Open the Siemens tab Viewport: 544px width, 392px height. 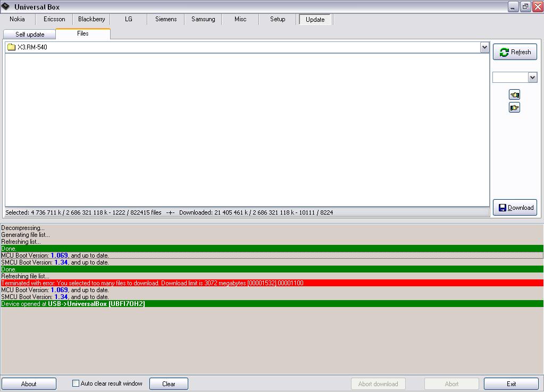coord(166,19)
